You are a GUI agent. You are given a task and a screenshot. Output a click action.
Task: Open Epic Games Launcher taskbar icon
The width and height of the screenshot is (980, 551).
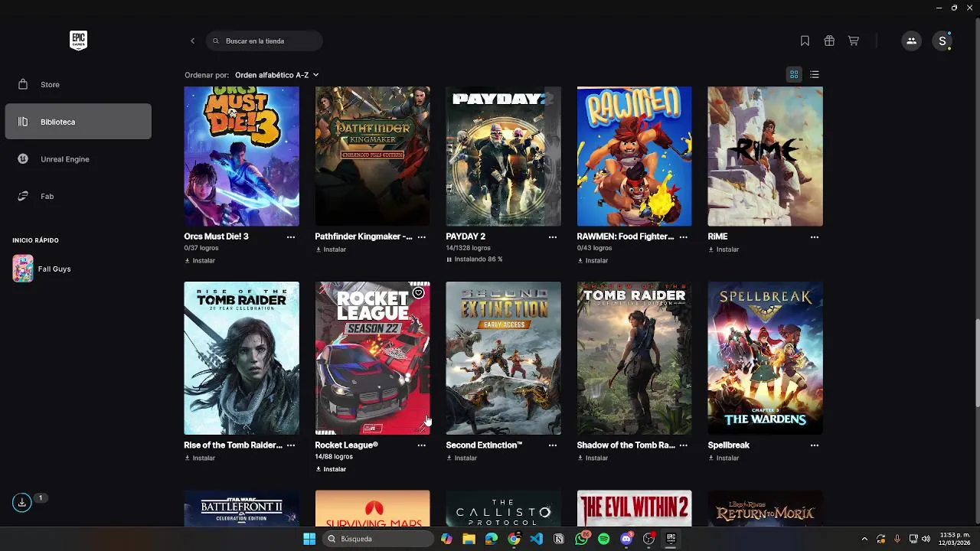pyautogui.click(x=671, y=539)
